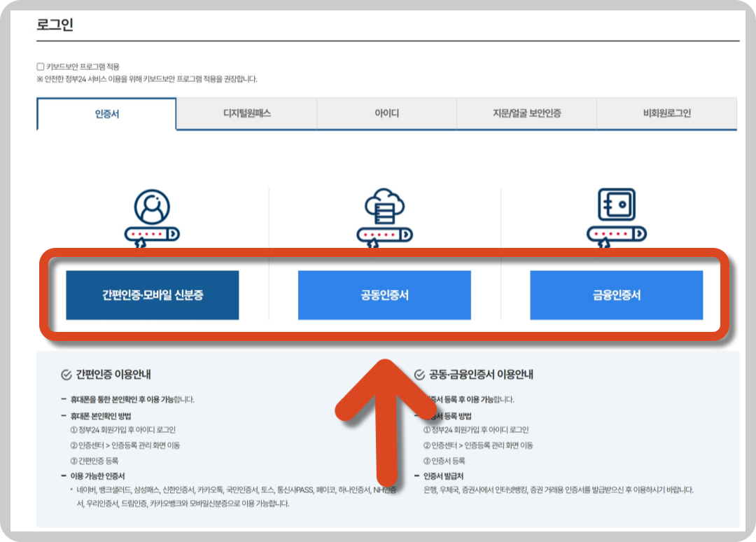This screenshot has height=542, width=756.
Task: Click the 인증서 발급처 guidance text
Action: click(443, 475)
